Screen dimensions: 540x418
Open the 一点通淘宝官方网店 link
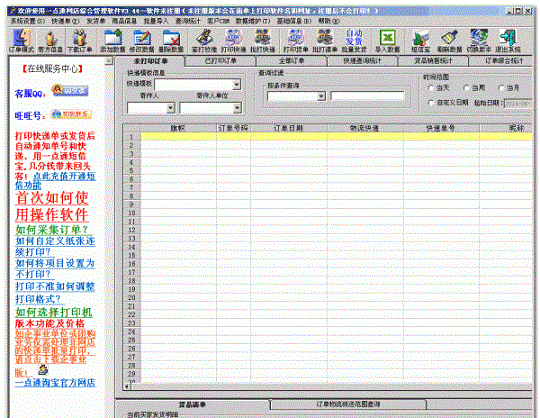point(55,383)
